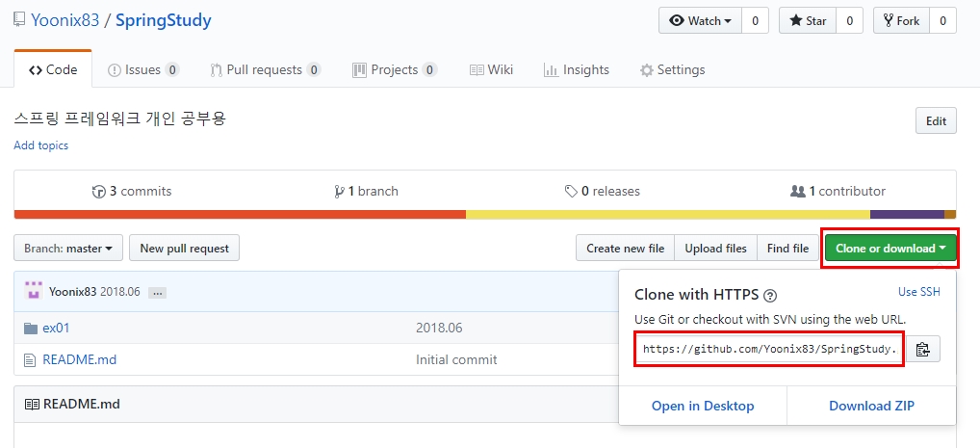
Task: Click the Add topics link
Action: [40, 145]
